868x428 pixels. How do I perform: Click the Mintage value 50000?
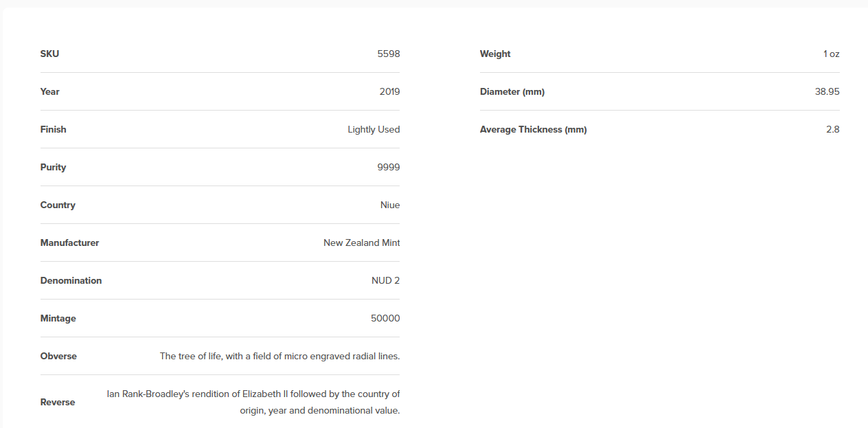pos(385,318)
